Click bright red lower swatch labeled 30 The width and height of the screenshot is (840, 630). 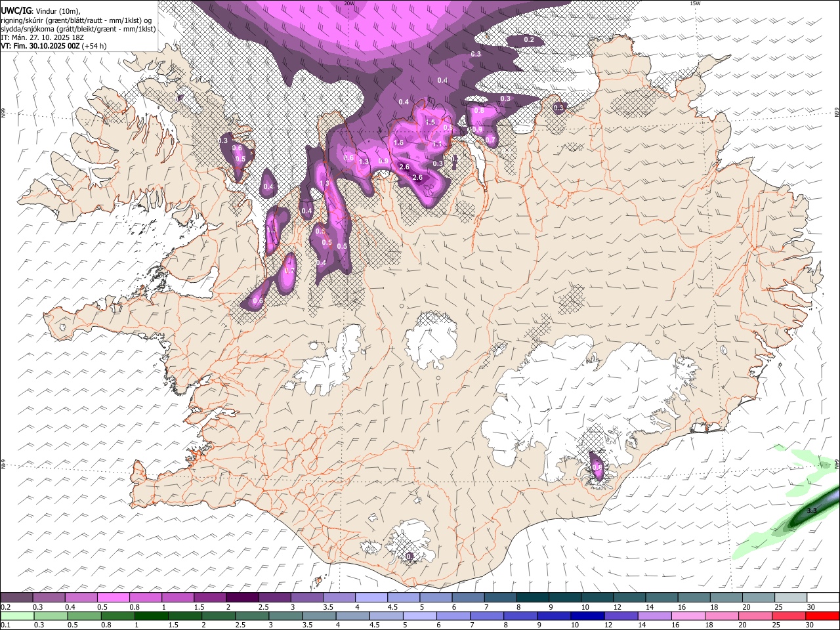point(822,616)
